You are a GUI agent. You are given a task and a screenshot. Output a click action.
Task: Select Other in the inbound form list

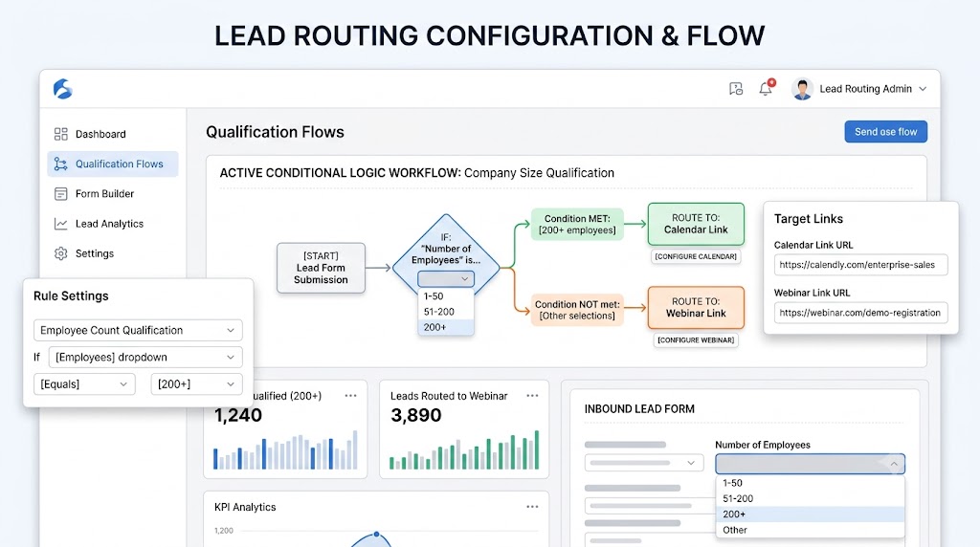pyautogui.click(x=810, y=530)
